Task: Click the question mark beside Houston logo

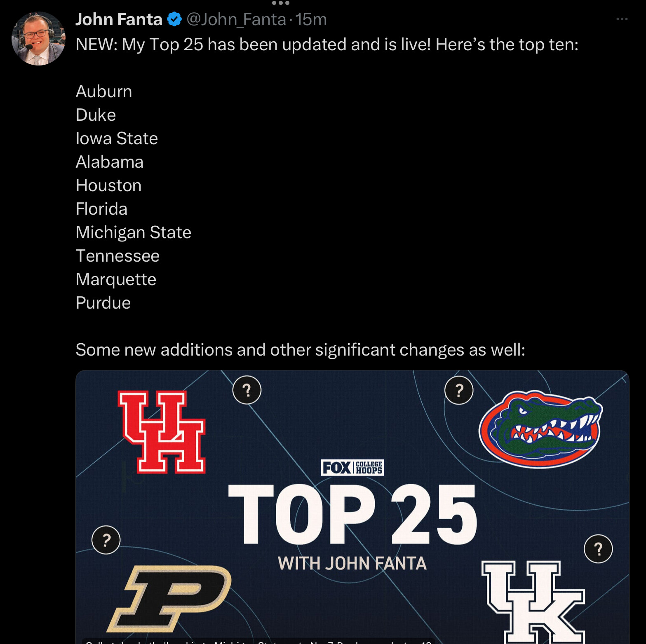Action: pos(247,390)
